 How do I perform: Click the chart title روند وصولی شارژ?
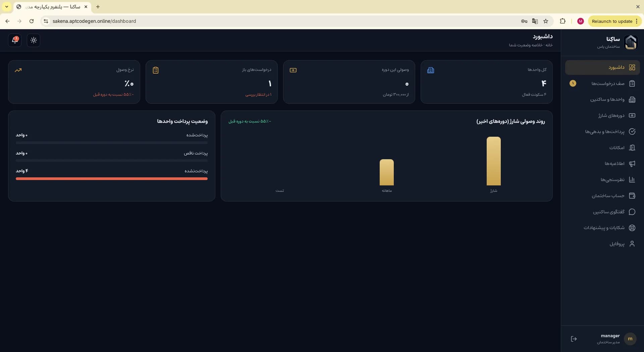coord(511,121)
